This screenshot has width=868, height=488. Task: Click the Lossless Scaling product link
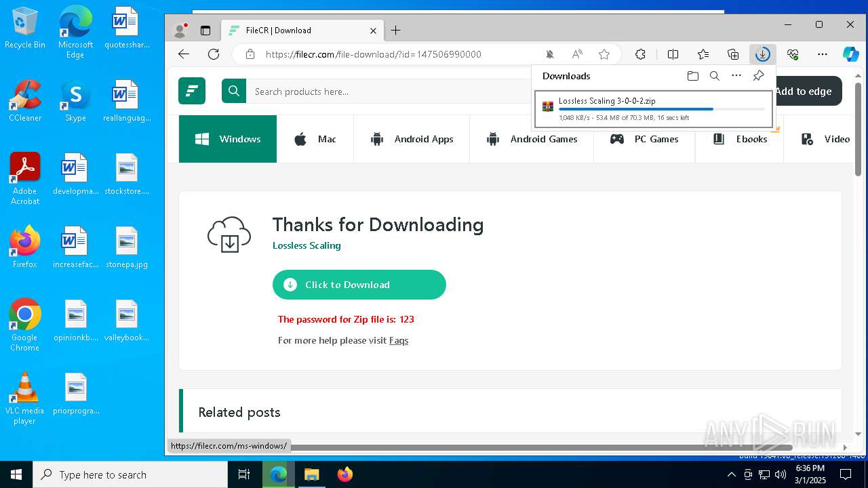pyautogui.click(x=307, y=245)
